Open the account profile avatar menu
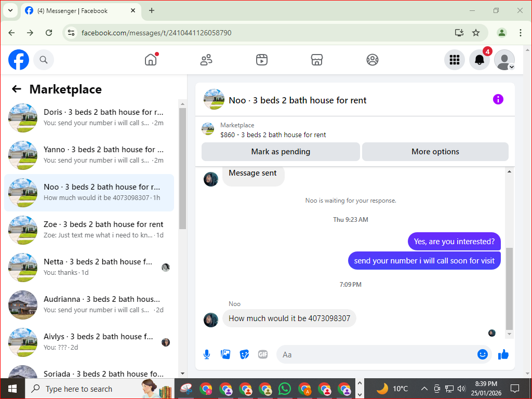The height and width of the screenshot is (399, 532). pos(504,60)
